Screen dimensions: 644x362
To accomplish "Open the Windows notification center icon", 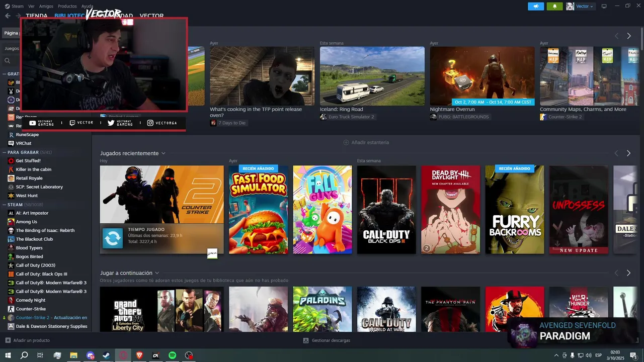I will tap(633, 355).
